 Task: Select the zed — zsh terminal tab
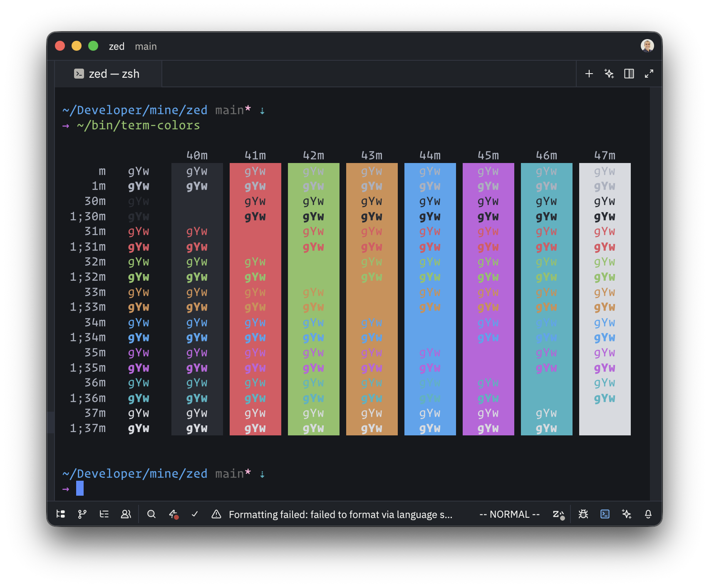click(108, 74)
